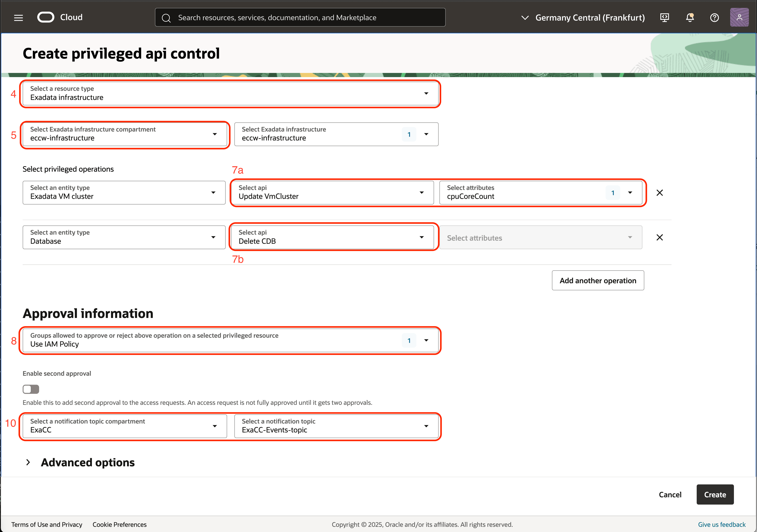This screenshot has width=757, height=532.
Task: Click the screen share monitor icon
Action: (x=664, y=17)
